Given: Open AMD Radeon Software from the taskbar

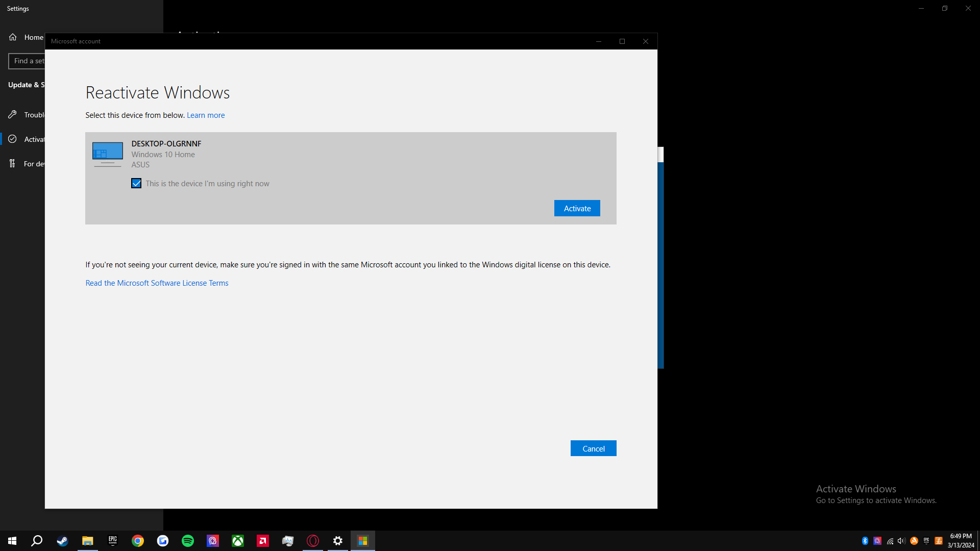Looking at the screenshot, I should 262,540.
